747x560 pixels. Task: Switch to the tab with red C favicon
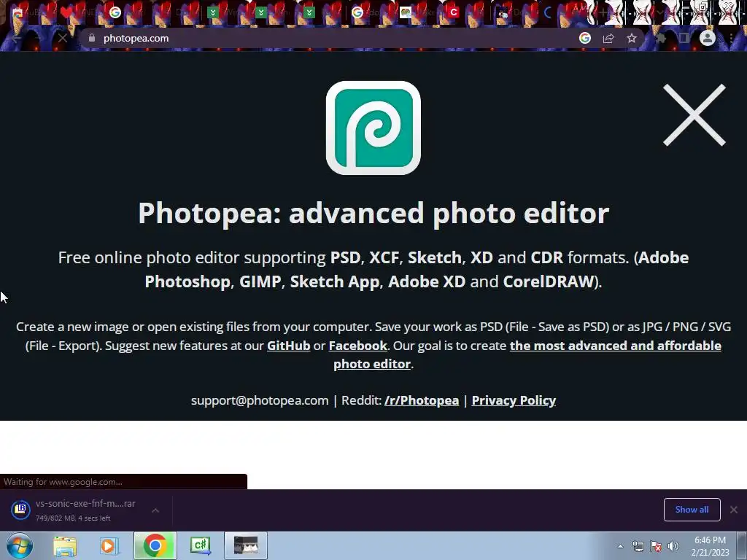click(x=453, y=12)
